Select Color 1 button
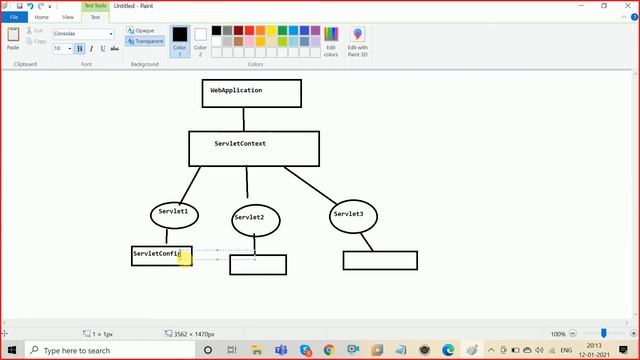This screenshot has width=640, height=360. (x=180, y=41)
